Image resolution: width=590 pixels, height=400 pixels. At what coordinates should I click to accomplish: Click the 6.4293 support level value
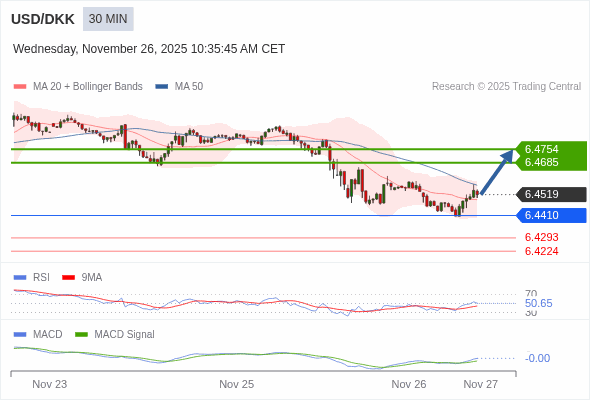coord(541,237)
